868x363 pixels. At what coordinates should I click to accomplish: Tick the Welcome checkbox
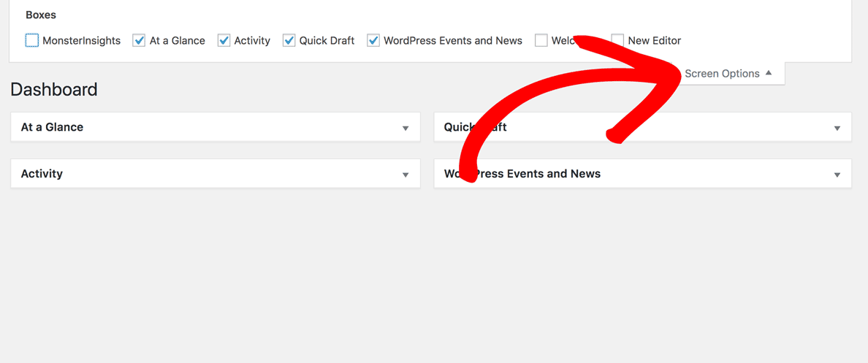(x=541, y=40)
